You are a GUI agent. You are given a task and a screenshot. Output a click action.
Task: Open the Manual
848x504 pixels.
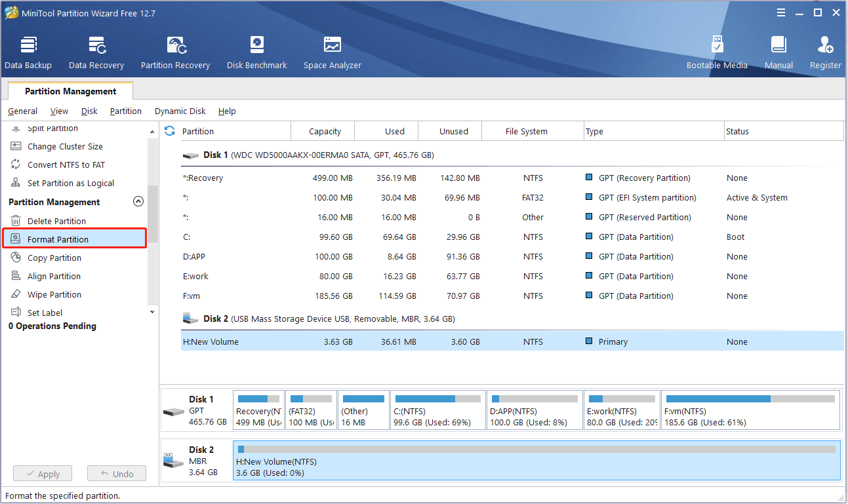click(778, 52)
